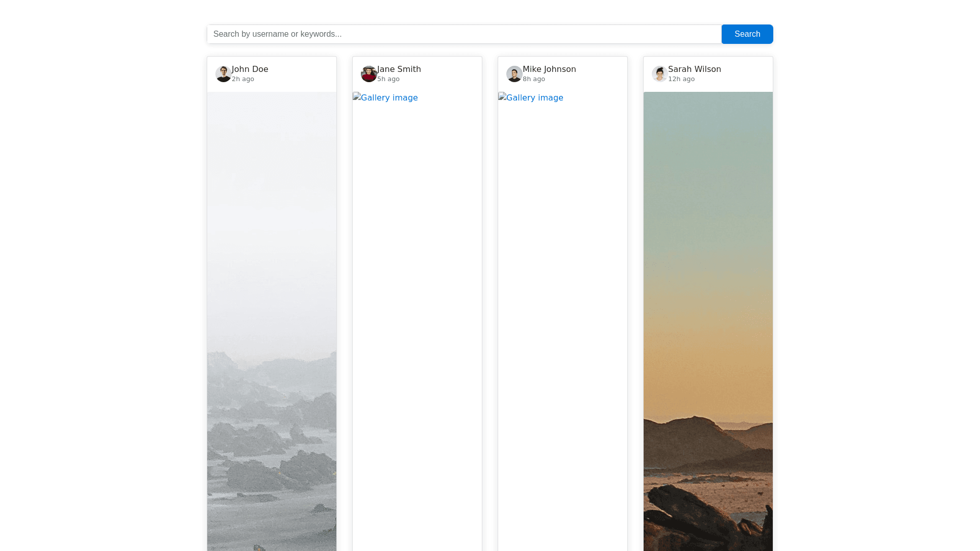This screenshot has width=980, height=551.
Task: Click the Mike Johnson username text
Action: point(549,69)
